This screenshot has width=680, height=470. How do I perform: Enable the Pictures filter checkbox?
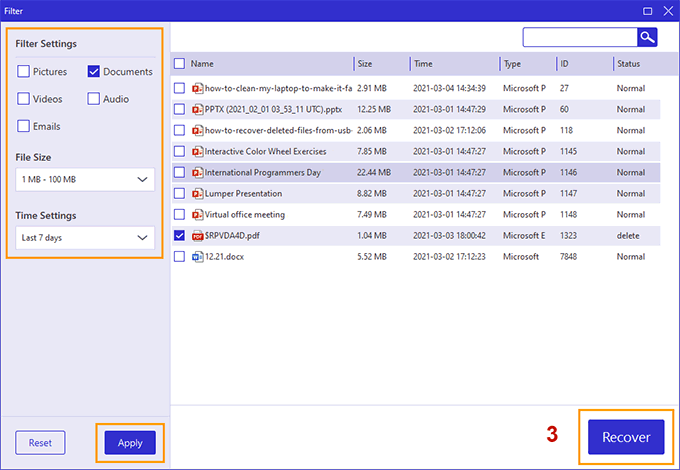coord(23,72)
